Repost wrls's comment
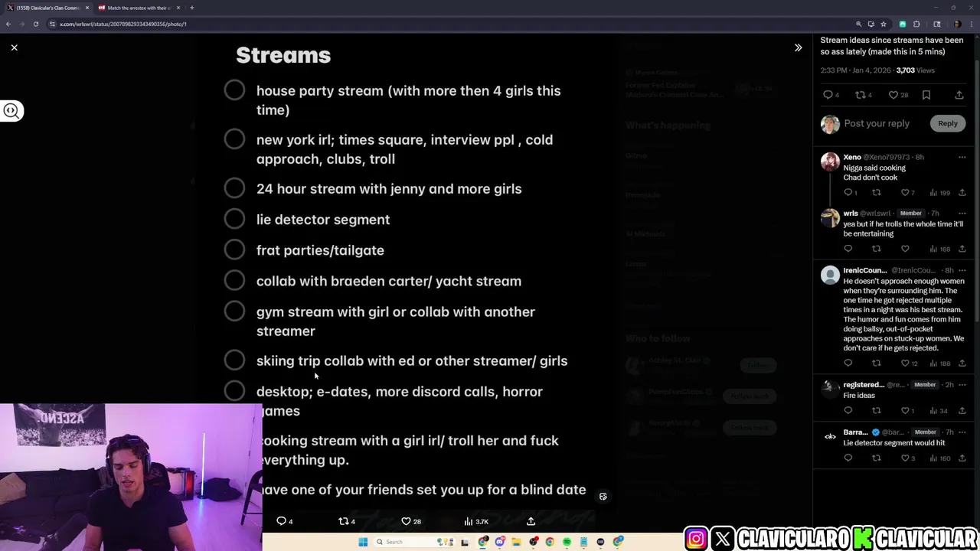Image resolution: width=980 pixels, height=551 pixels. (x=877, y=249)
